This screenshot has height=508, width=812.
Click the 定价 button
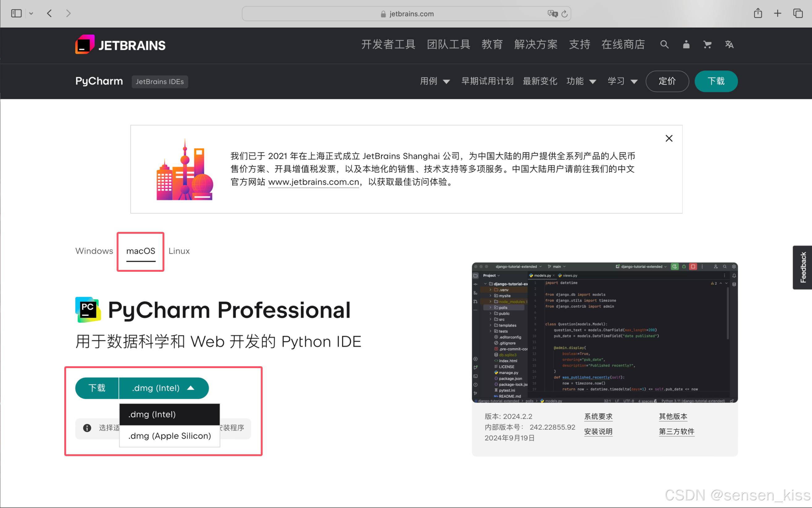[667, 81]
